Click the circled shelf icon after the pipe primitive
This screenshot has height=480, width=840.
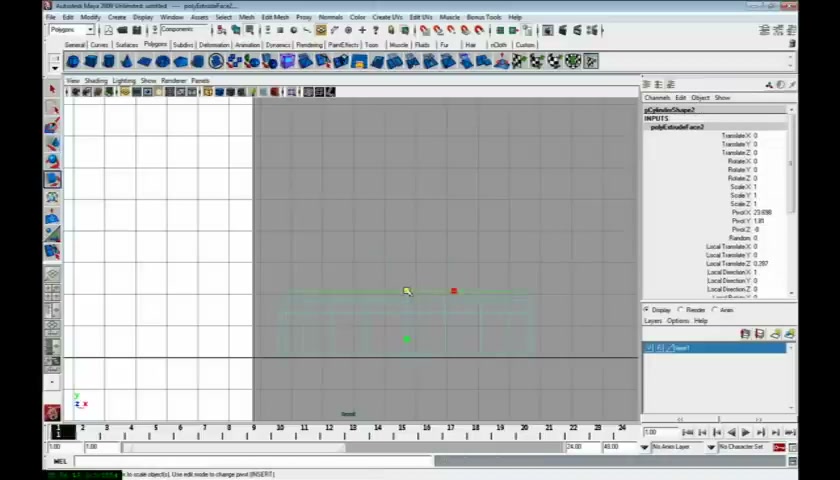[x=216, y=62]
